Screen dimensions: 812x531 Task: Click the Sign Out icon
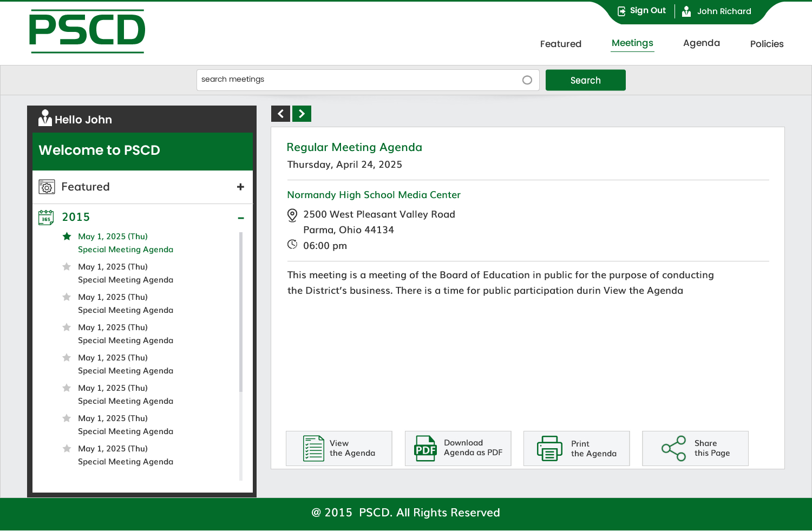tap(621, 11)
